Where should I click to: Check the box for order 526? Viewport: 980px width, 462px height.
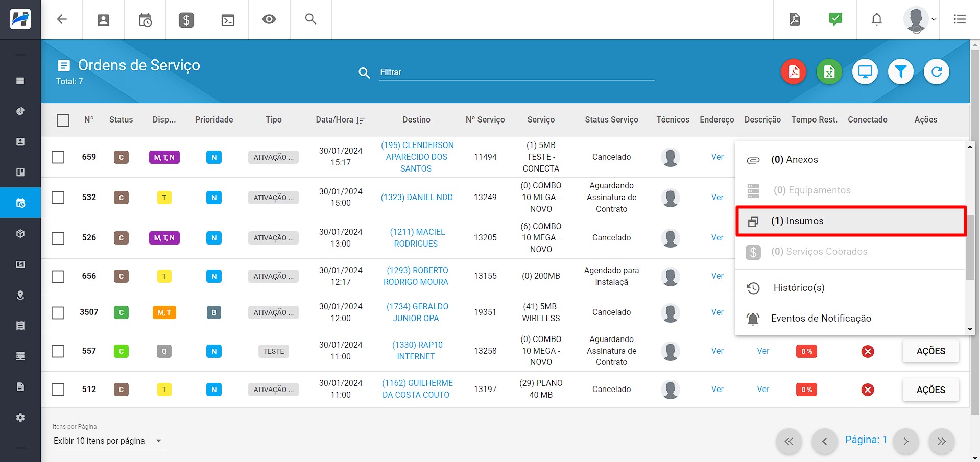[58, 238]
